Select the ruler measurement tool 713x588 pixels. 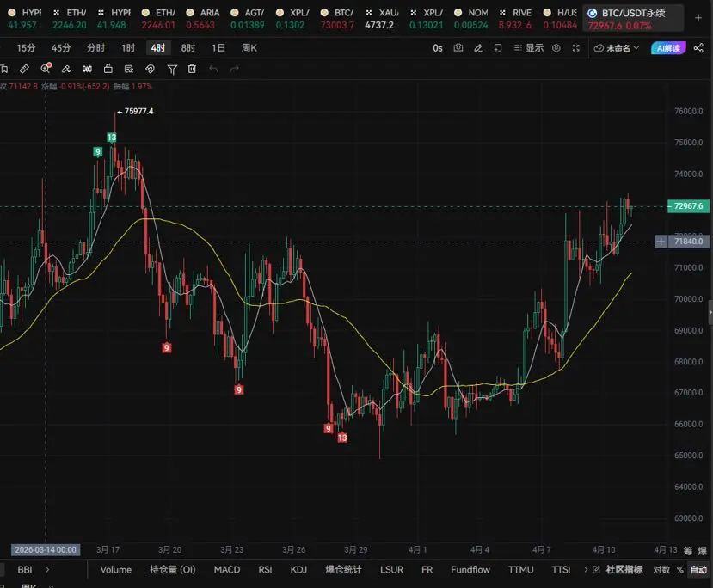point(25,69)
